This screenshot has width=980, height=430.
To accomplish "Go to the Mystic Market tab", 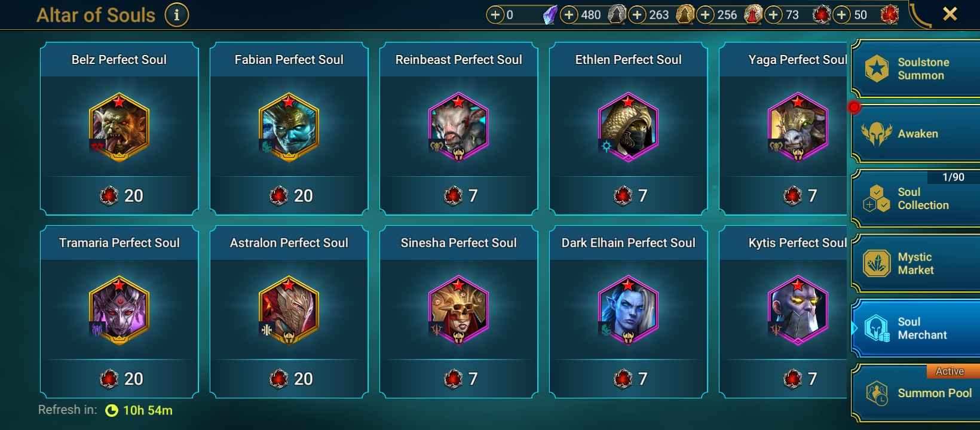I will click(x=915, y=263).
